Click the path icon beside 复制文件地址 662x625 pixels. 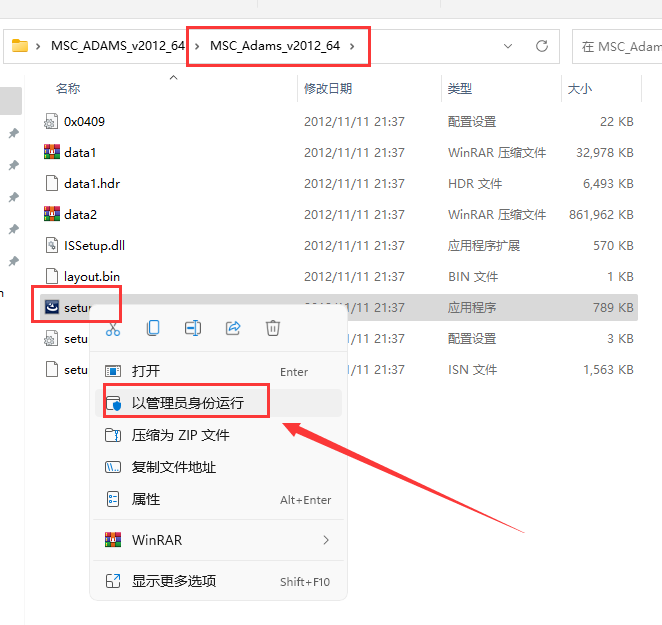pyautogui.click(x=113, y=467)
